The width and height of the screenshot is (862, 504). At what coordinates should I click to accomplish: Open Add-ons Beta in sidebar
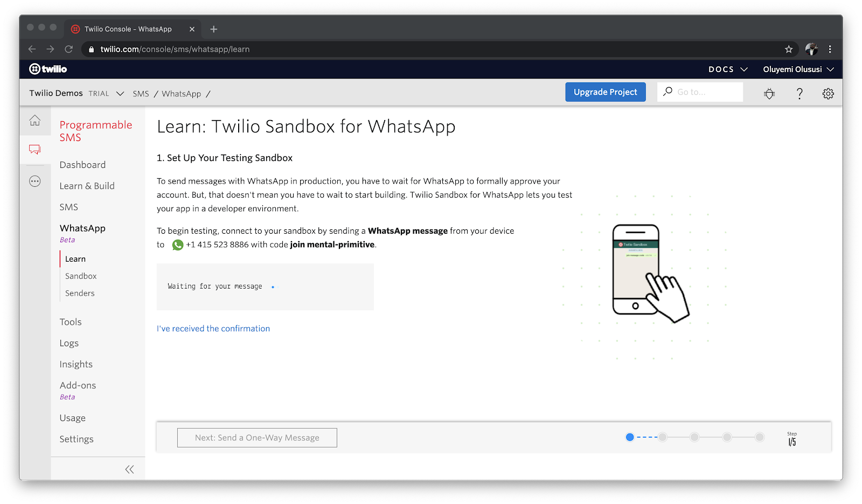point(78,390)
